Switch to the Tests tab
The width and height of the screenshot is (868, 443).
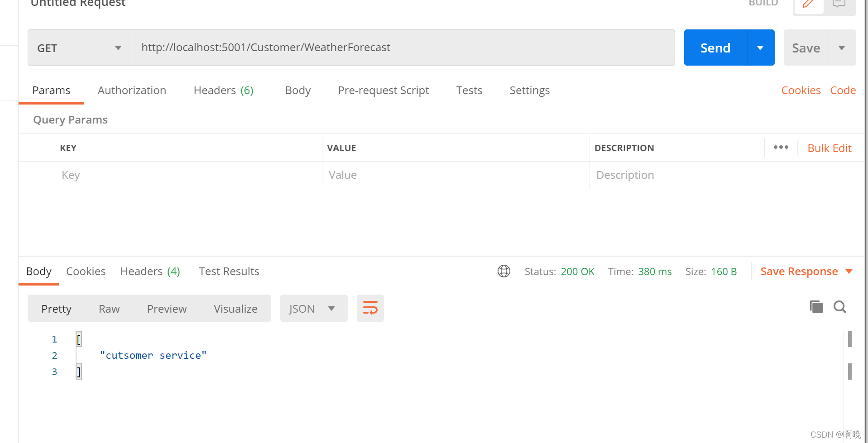pos(469,90)
